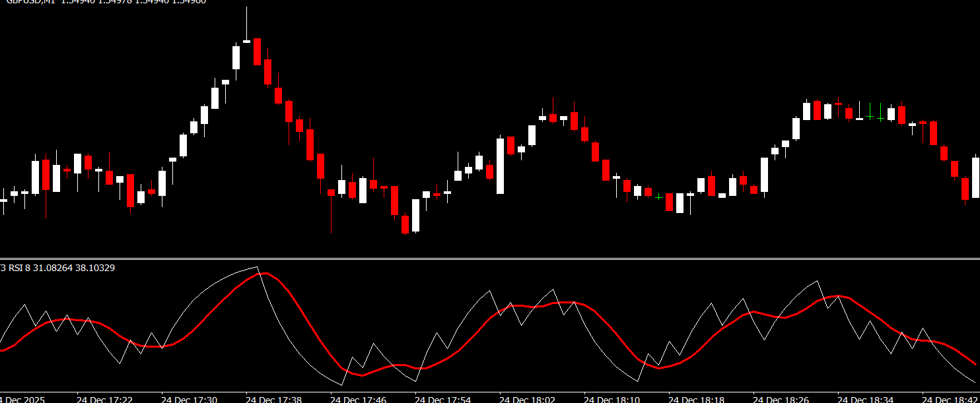Select the 24 Dec 18:18 time label
Viewport: 980px width, 403px height.
[x=696, y=399]
